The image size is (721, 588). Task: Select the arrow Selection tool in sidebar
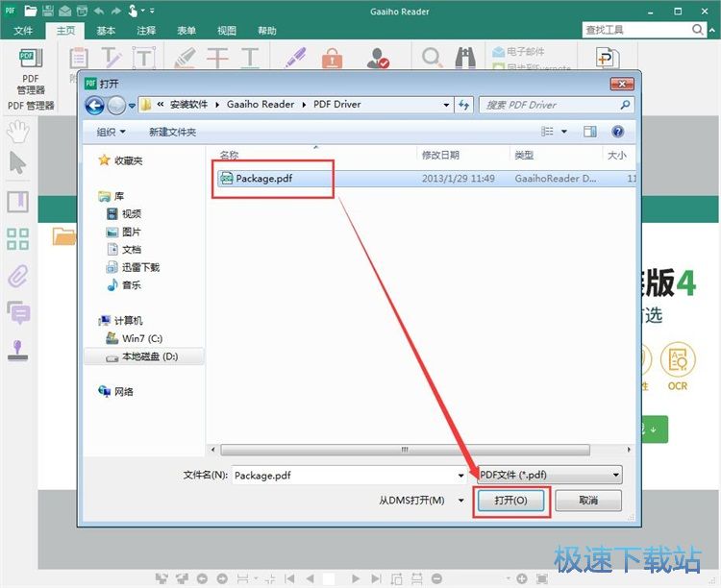click(17, 162)
